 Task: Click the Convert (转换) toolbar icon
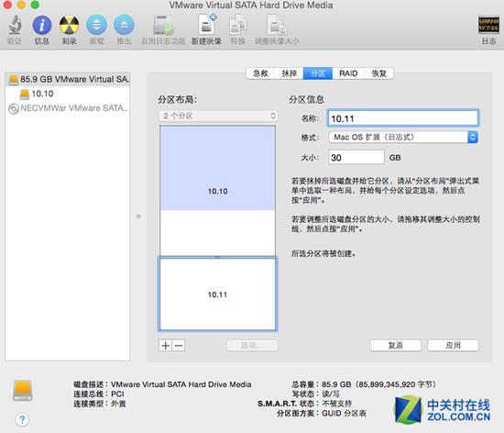pyautogui.click(x=238, y=25)
